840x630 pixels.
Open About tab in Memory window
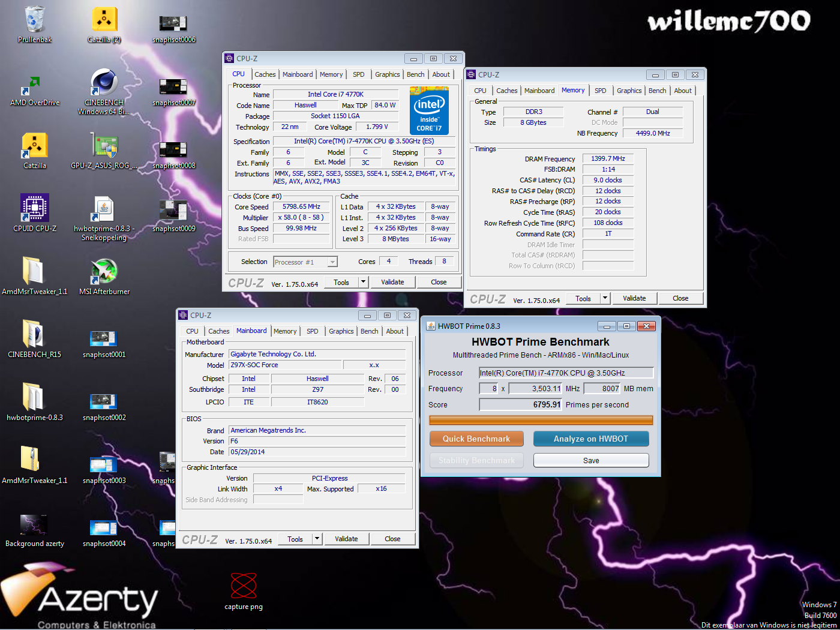pyautogui.click(x=683, y=91)
